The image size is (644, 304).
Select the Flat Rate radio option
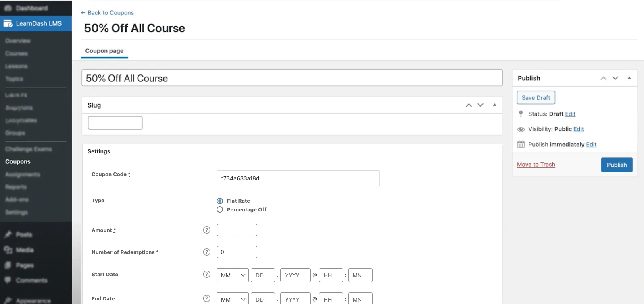click(x=220, y=201)
